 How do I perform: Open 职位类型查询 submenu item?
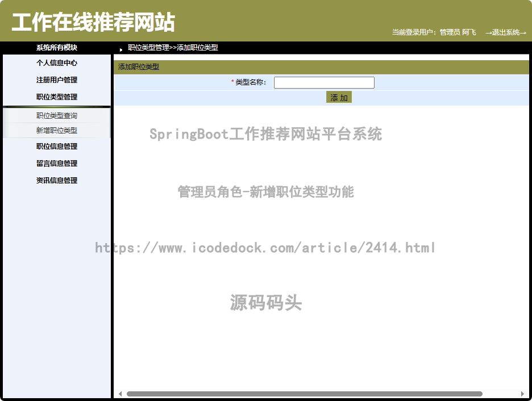[57, 116]
